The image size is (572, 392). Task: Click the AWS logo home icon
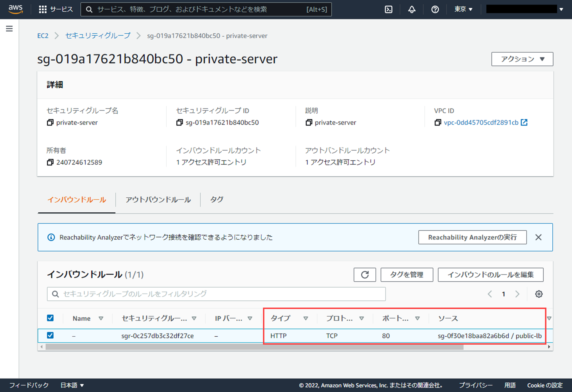click(15, 9)
